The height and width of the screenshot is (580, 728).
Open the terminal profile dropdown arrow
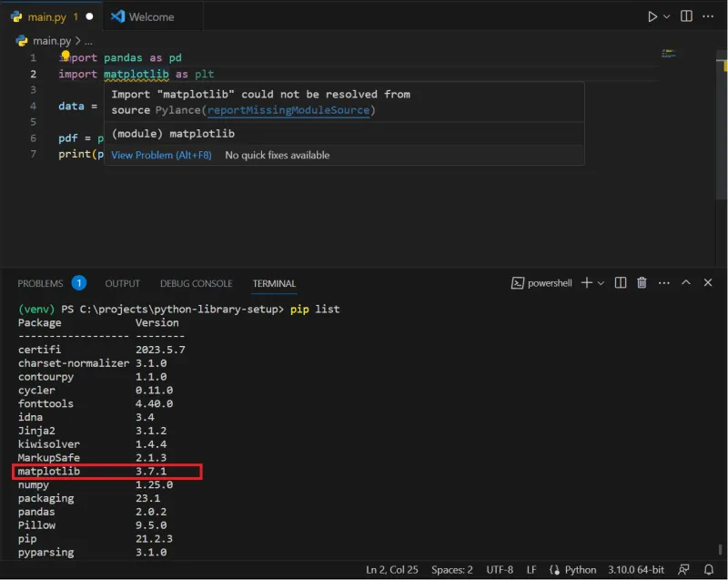(x=600, y=282)
